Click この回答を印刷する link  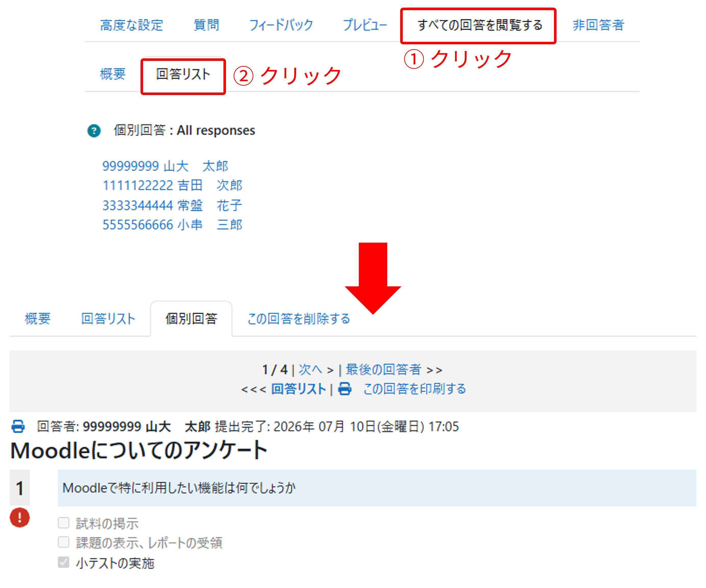pos(414,389)
